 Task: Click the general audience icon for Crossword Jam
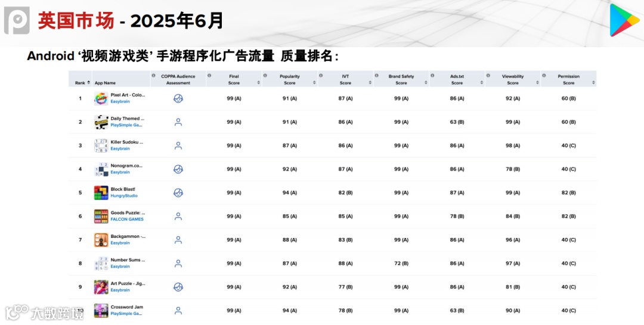(x=178, y=311)
